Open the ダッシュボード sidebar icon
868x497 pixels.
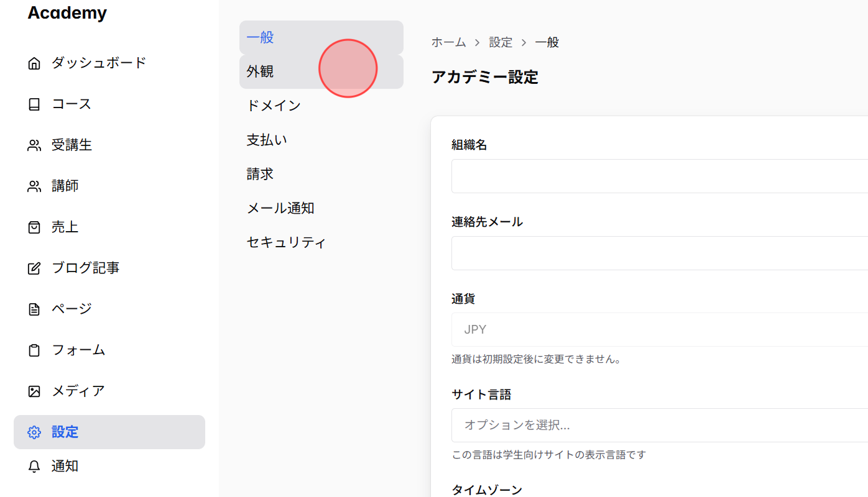34,62
